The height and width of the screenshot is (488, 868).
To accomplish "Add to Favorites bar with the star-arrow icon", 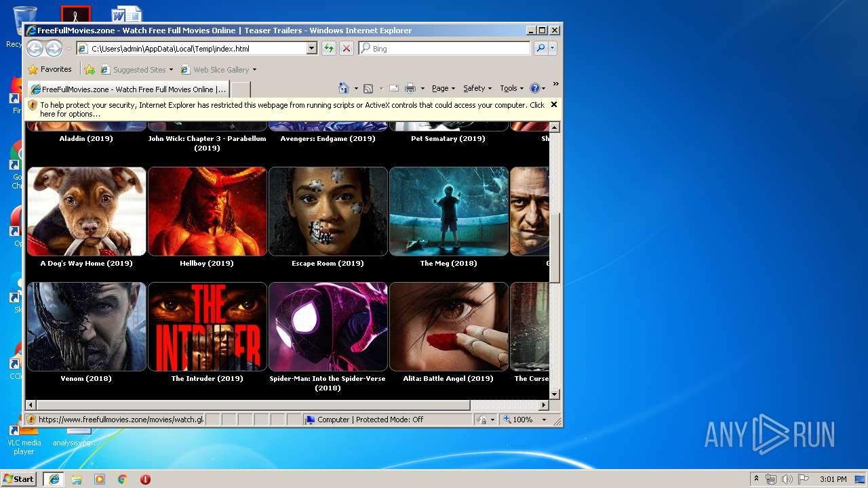I will click(90, 69).
